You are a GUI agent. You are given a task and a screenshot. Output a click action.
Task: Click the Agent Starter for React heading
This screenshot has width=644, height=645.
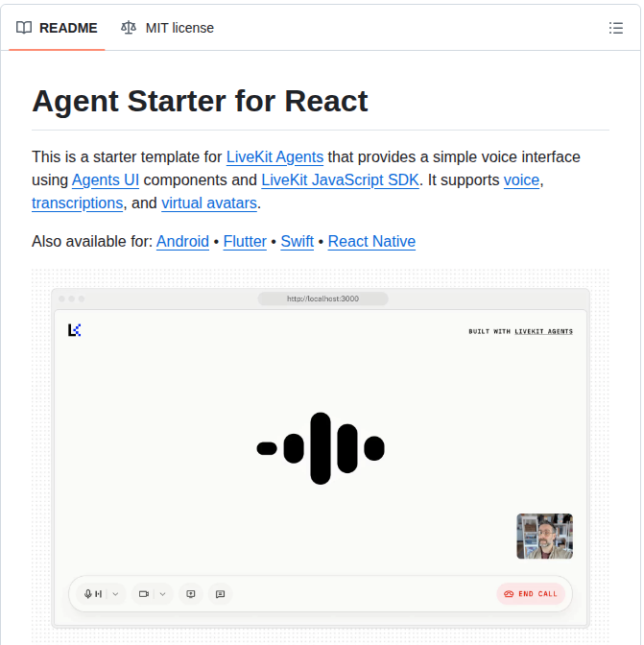click(x=200, y=101)
